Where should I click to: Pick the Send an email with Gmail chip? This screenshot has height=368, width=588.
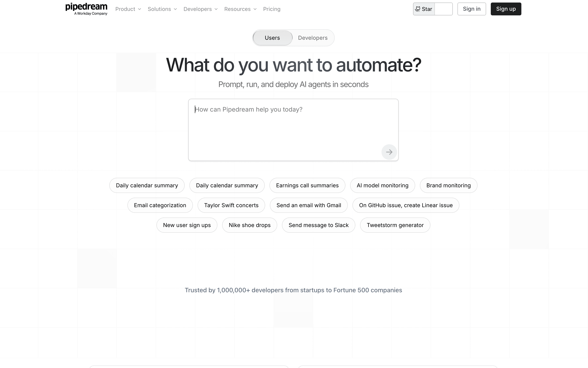coord(309,205)
